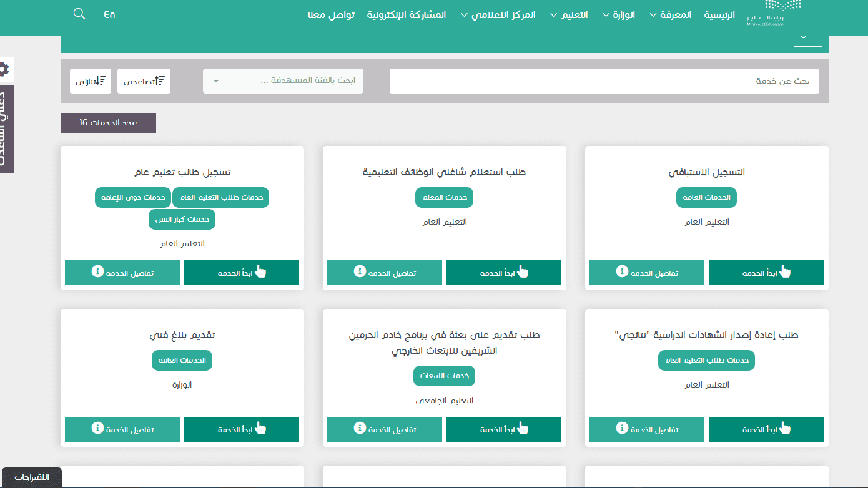Viewport: 868px width, 488px height.
Task: Click the التعليم الجامعي category text
Action: point(445,401)
